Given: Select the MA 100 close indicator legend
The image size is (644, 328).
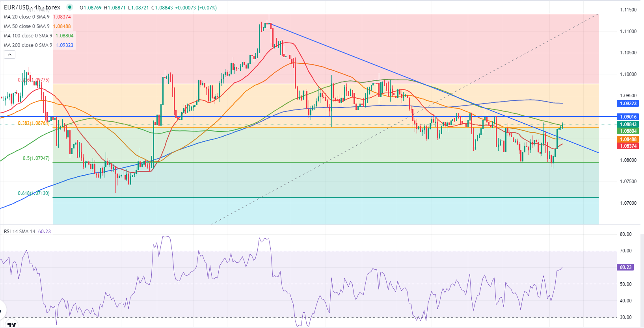Looking at the screenshot, I should [x=28, y=36].
